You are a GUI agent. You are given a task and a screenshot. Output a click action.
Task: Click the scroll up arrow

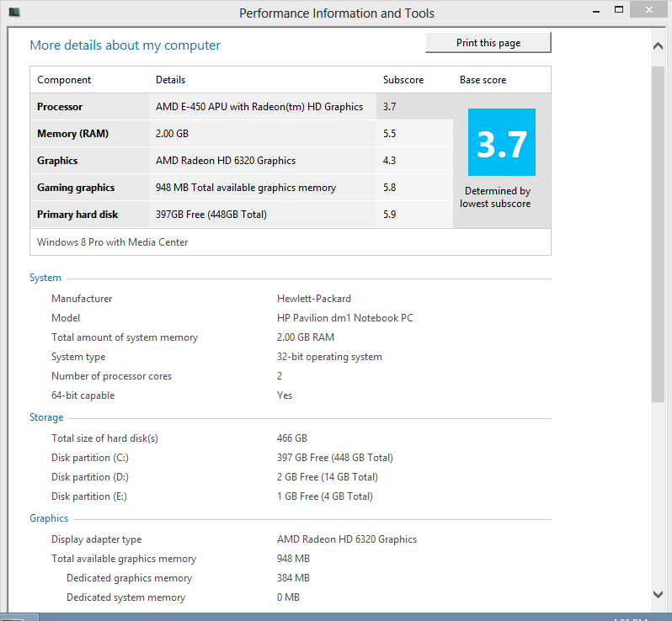click(658, 45)
